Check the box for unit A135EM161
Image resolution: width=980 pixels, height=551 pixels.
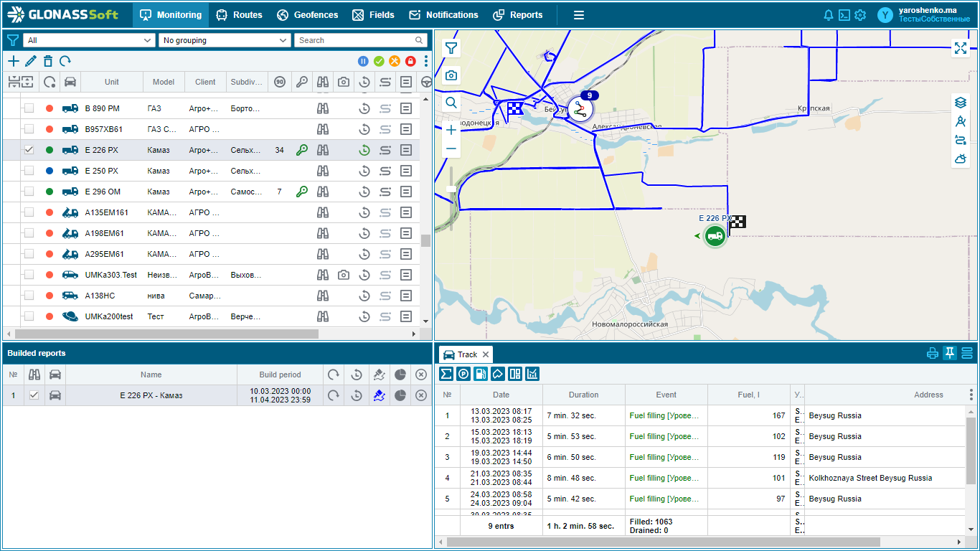click(29, 212)
